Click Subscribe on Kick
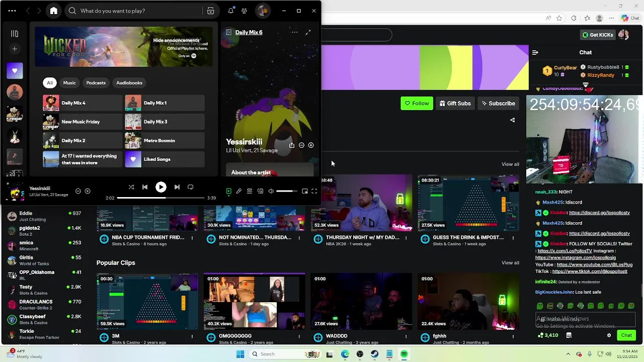Screen dimensions: 644x362 pyautogui.click(x=498, y=104)
